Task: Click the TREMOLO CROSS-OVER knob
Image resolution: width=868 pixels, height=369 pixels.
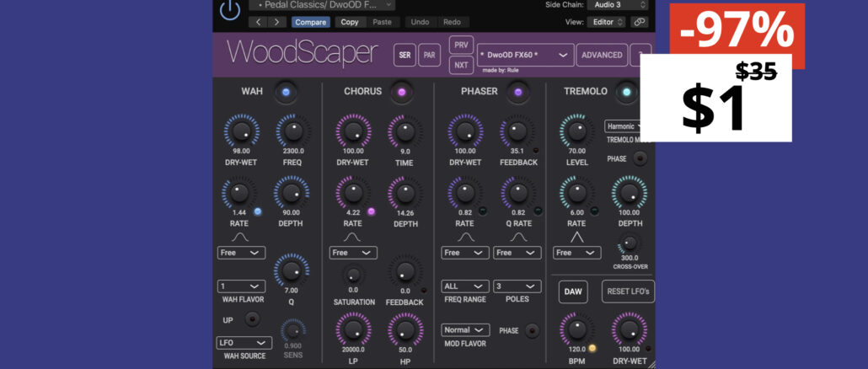Action: coord(630,243)
